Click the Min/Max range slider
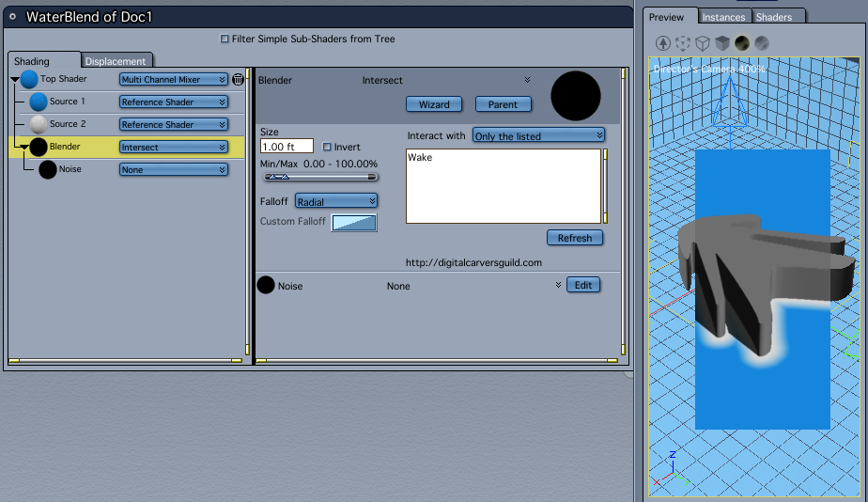This screenshot has height=502, width=868. (319, 177)
